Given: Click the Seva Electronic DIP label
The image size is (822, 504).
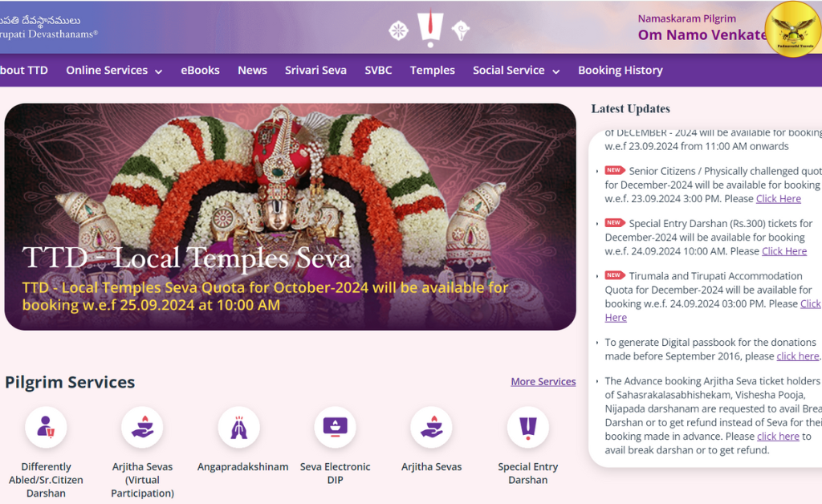Looking at the screenshot, I should pyautogui.click(x=335, y=473).
